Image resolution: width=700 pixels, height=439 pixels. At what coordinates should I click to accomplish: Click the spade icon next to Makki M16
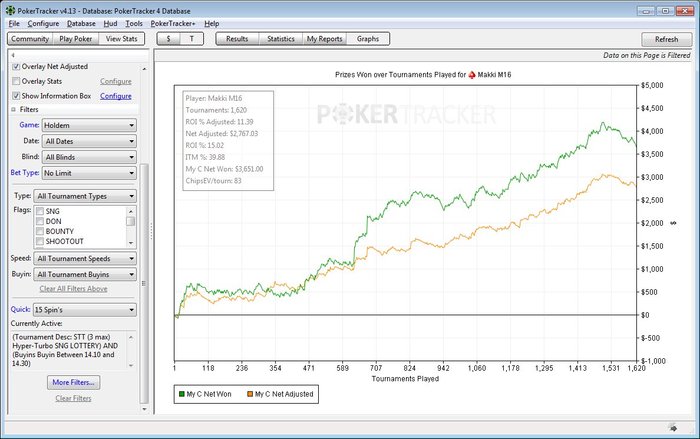click(472, 75)
